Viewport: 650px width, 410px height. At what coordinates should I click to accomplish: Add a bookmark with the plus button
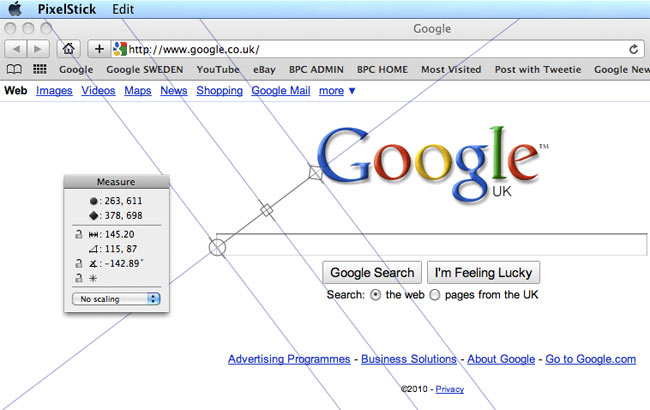99,49
